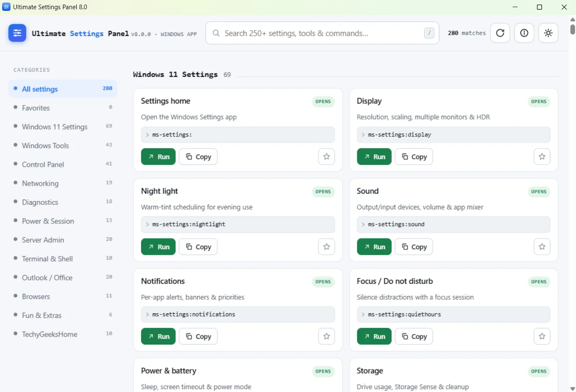Open the Favorites category
The width and height of the screenshot is (576, 392).
click(x=63, y=108)
